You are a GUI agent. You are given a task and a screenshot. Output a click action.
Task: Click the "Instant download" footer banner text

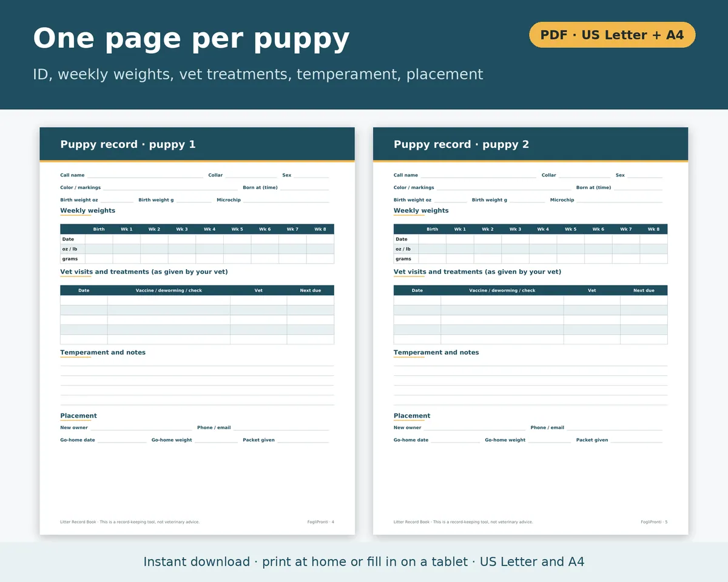(364, 562)
